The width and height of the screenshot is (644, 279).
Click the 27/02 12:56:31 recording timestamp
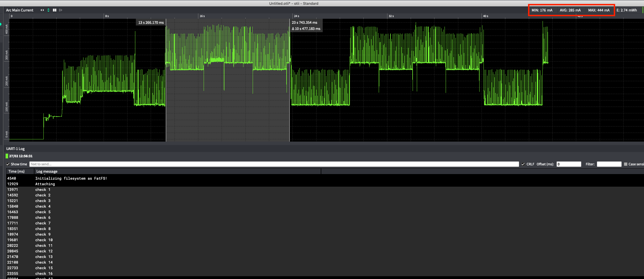pos(21,156)
